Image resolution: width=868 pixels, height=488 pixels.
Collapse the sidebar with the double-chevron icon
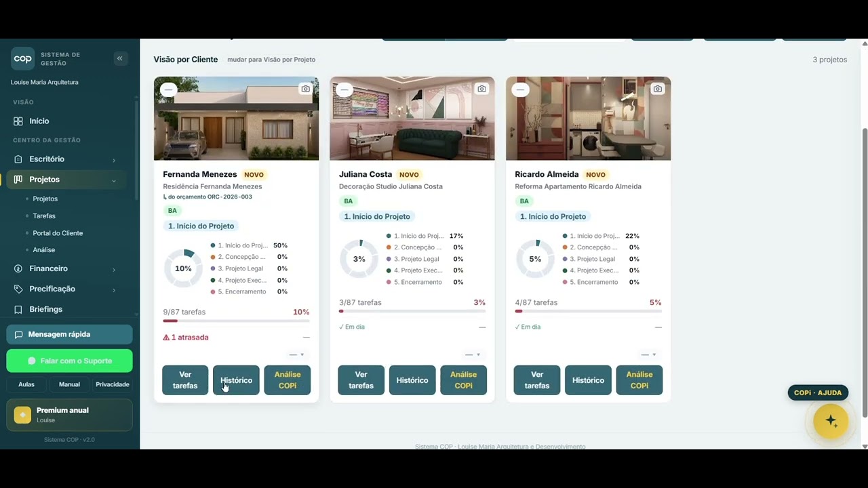120,58
